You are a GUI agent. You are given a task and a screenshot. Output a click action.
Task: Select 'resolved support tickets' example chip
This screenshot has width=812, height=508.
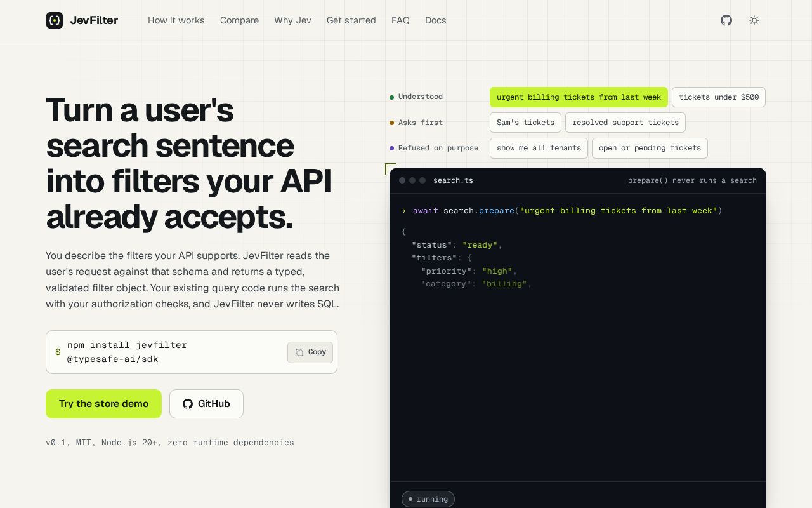tap(625, 123)
